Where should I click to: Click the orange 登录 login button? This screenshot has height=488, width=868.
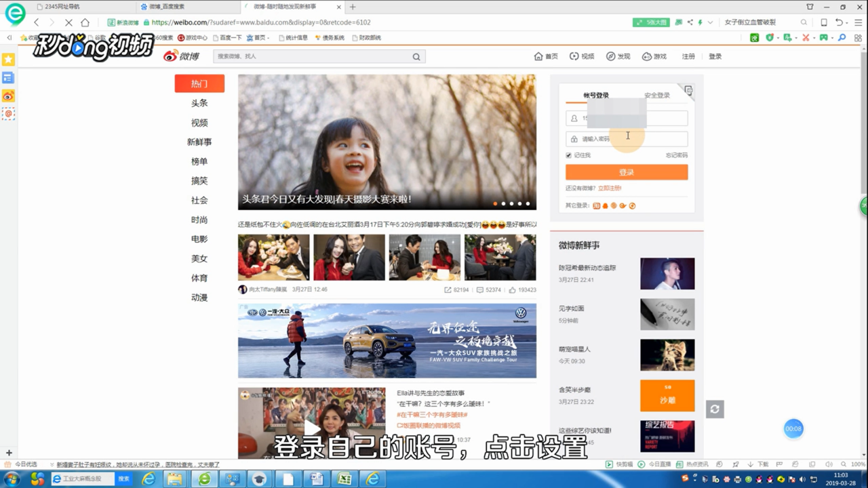coord(627,172)
